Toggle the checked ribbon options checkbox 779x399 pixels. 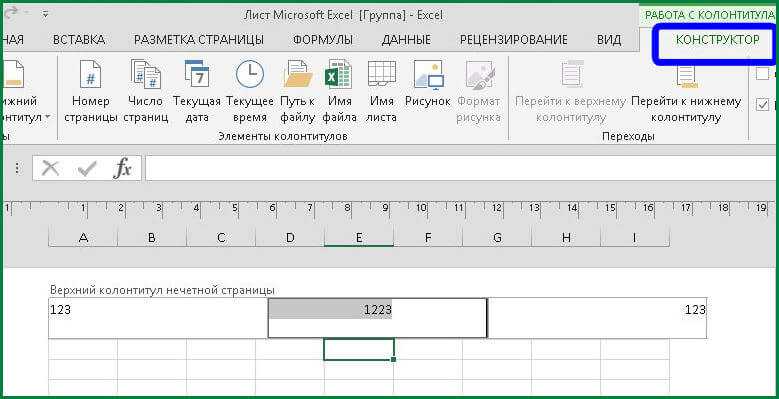pos(762,105)
